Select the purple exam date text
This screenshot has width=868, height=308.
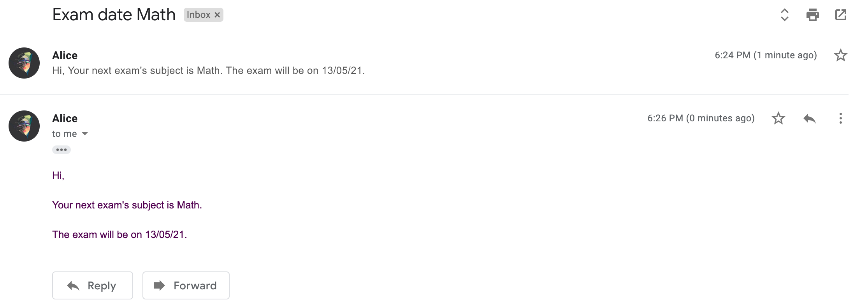tap(120, 234)
